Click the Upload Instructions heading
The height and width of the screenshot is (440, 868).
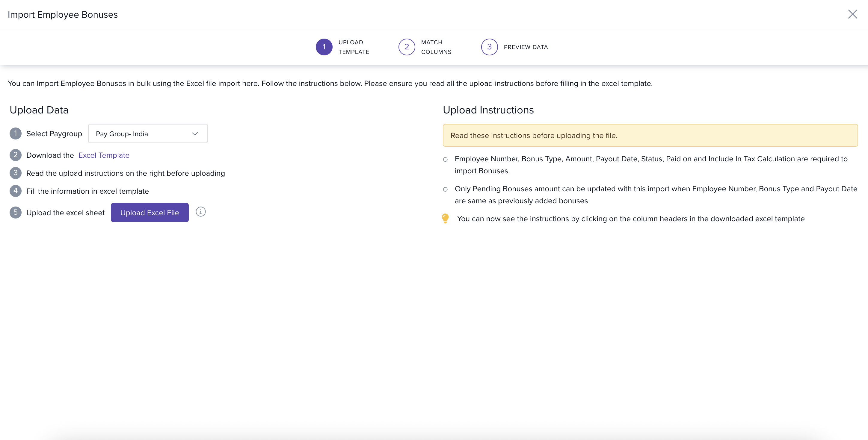488,110
